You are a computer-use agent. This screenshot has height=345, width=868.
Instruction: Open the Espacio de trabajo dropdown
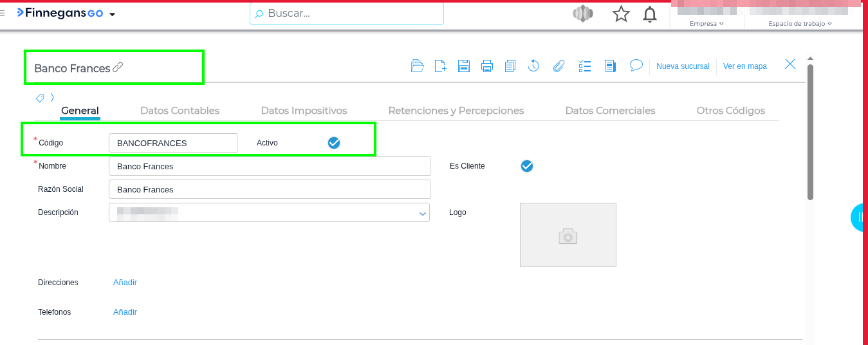click(800, 24)
